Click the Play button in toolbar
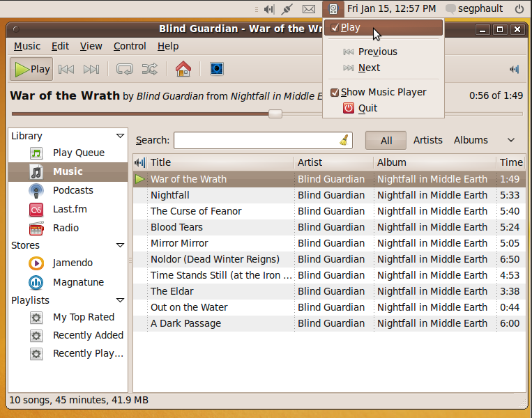Image resolution: width=532 pixels, height=418 pixels. tap(31, 69)
